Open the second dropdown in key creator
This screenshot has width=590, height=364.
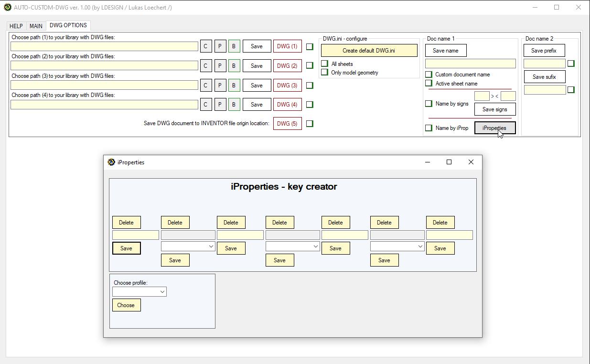click(x=292, y=246)
